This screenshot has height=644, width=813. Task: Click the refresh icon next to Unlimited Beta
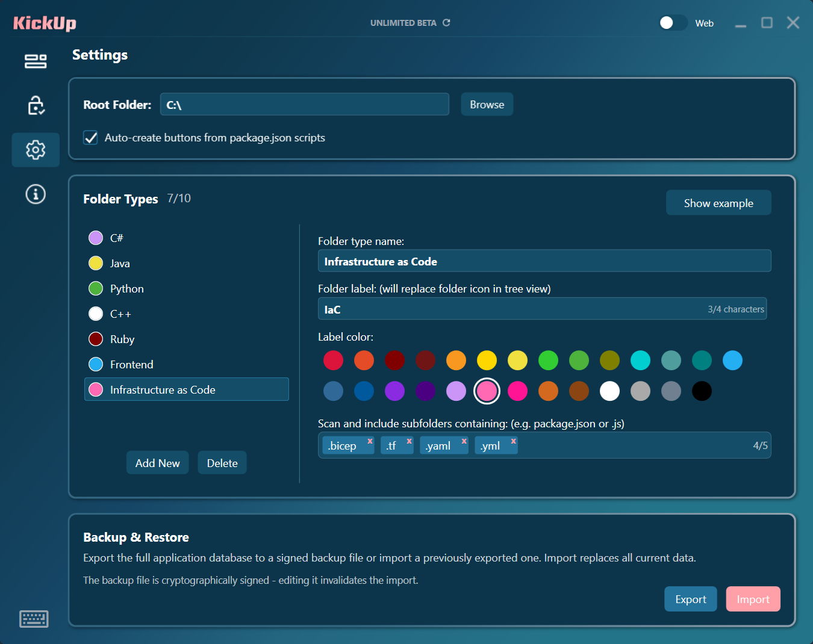(446, 23)
